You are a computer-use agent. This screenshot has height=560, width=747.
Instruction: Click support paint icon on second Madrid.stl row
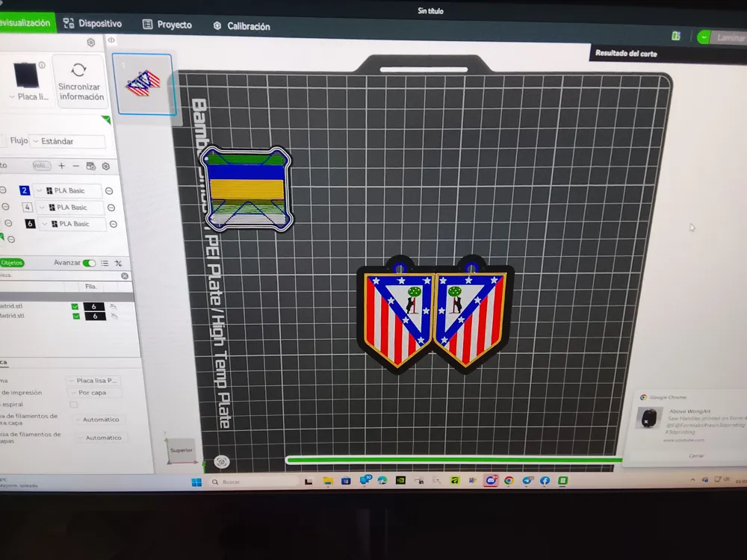pos(114,316)
